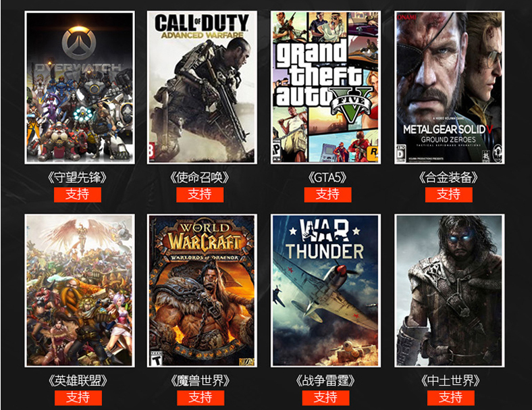
Task: Open the War Thunder cover
Action: pos(325,290)
